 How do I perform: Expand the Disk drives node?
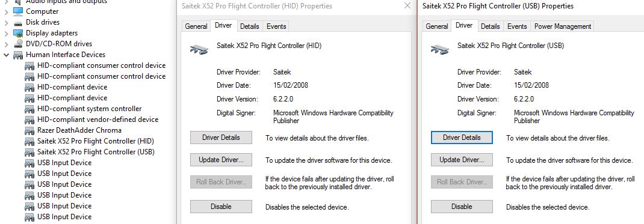click(6, 23)
